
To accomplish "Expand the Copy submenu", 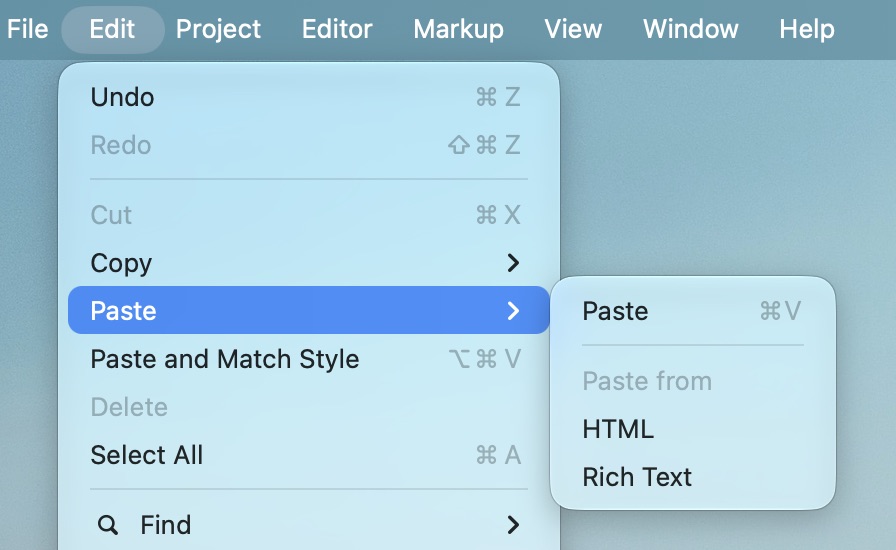I will coord(309,263).
